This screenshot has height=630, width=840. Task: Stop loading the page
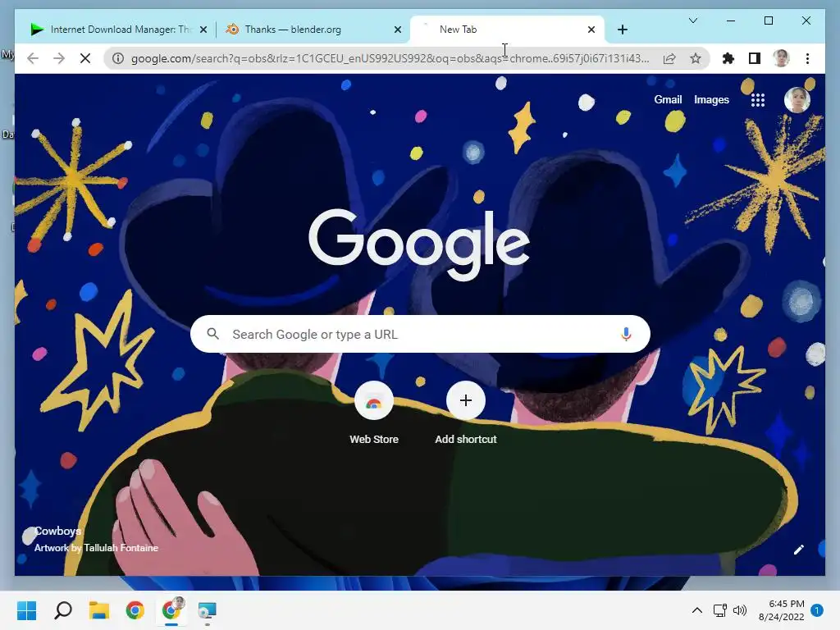85,58
